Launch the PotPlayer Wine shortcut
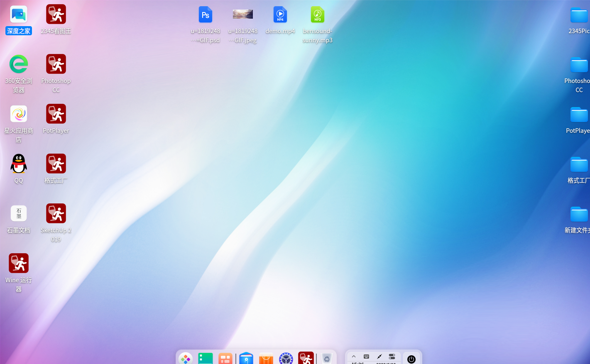Image resolution: width=590 pixels, height=364 pixels. pos(56,114)
